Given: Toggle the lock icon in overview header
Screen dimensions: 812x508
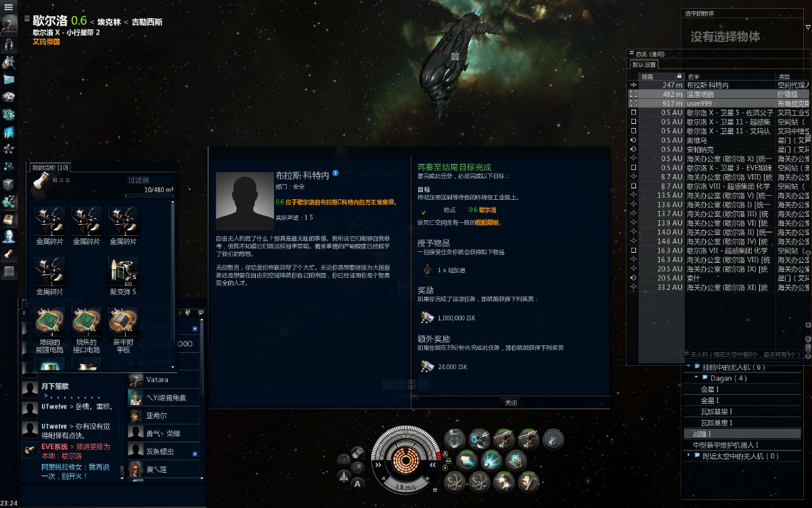Looking at the screenshot, I should click(x=679, y=76).
